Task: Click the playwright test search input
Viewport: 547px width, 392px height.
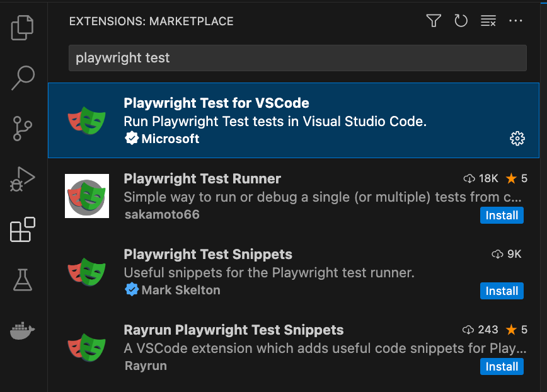Action: (x=296, y=58)
